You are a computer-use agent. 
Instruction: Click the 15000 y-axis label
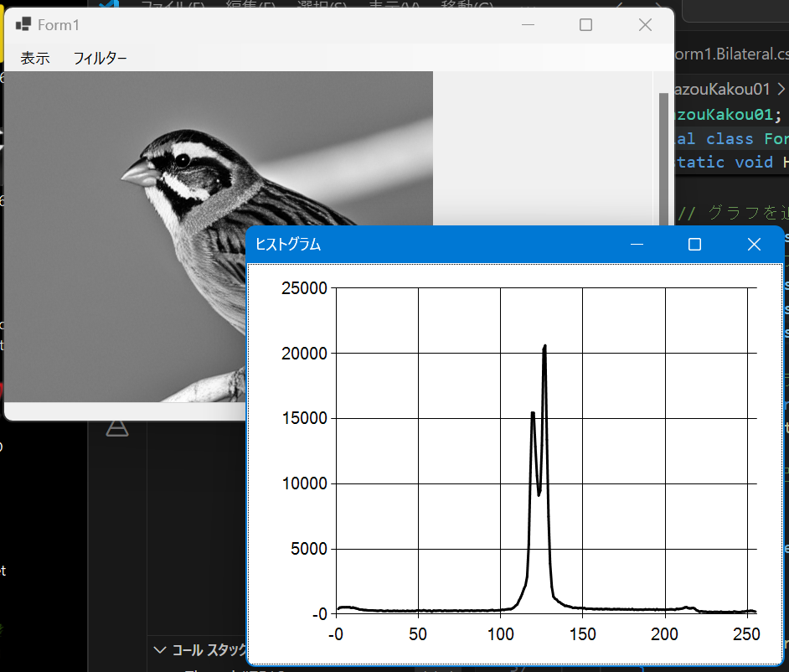tap(304, 418)
